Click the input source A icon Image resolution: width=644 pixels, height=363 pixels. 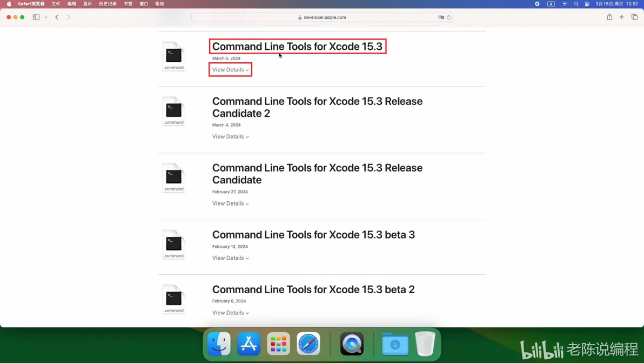pos(551,4)
